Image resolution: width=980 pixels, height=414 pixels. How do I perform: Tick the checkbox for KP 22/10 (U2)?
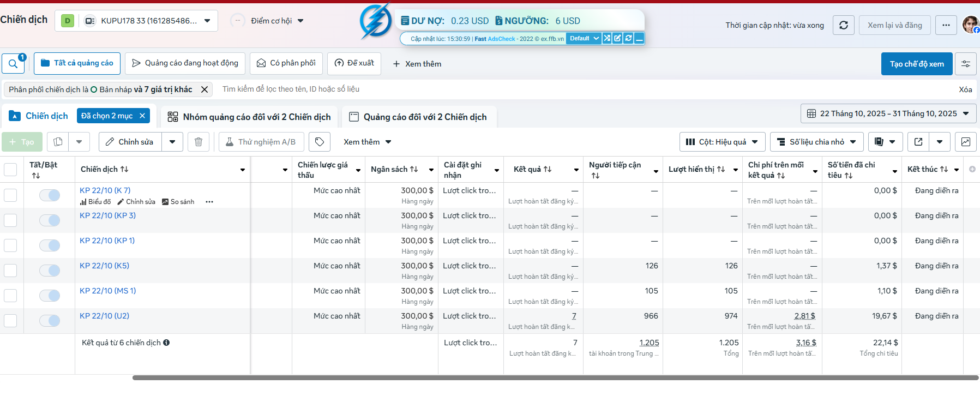tap(10, 321)
